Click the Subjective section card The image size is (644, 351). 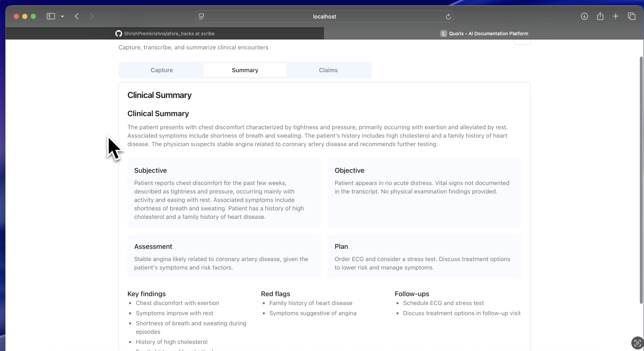point(224,193)
